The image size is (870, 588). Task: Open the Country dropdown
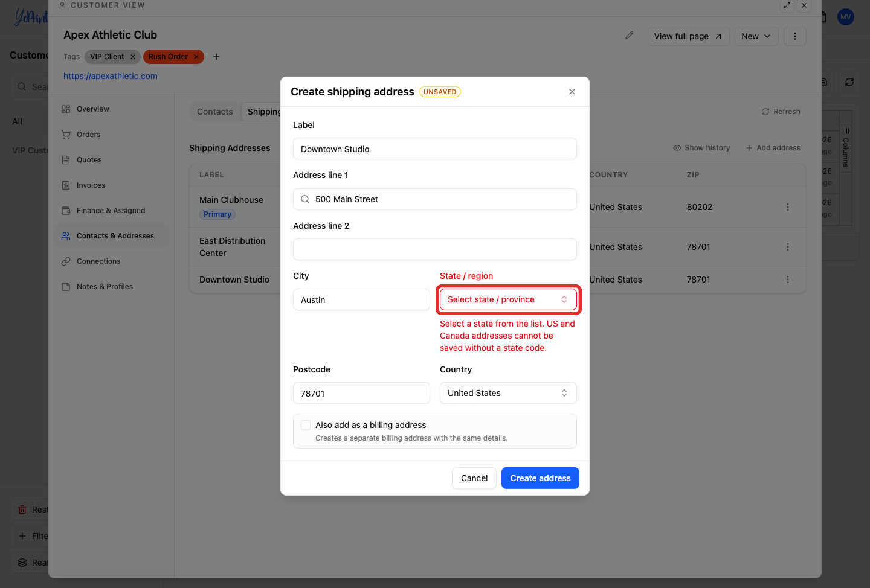click(508, 393)
